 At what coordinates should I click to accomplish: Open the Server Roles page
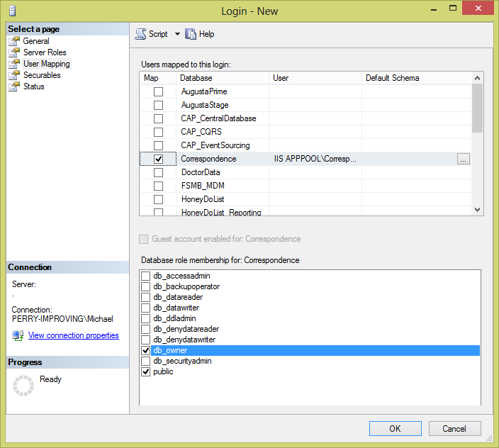click(x=44, y=52)
